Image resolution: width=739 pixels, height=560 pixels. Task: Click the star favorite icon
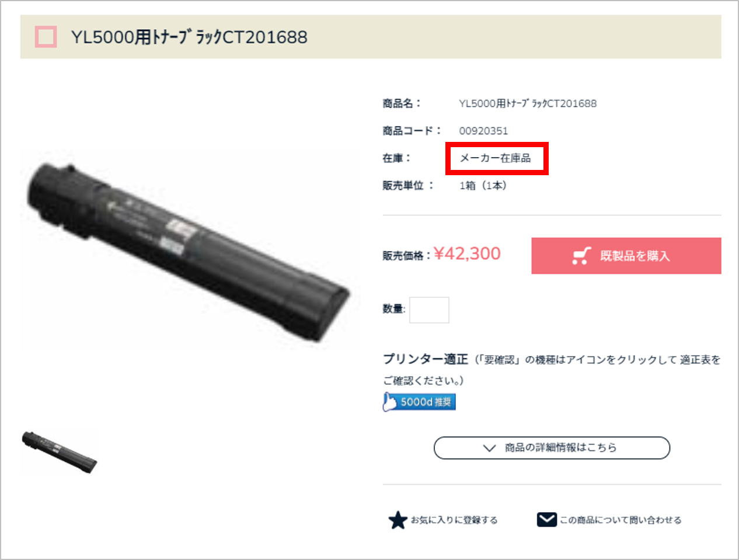tap(398, 520)
